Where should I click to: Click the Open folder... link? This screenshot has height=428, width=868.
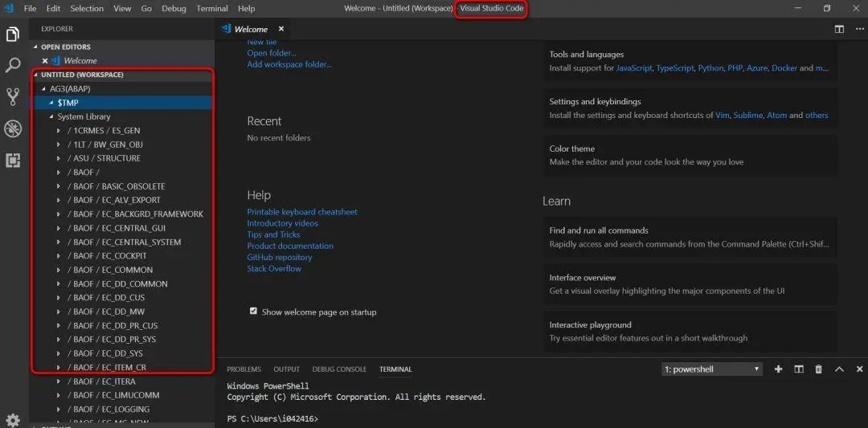coord(272,53)
